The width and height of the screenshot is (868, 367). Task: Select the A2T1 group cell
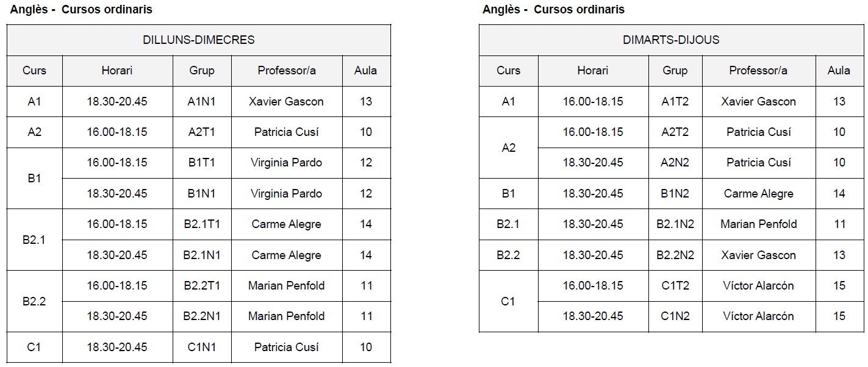point(202,132)
